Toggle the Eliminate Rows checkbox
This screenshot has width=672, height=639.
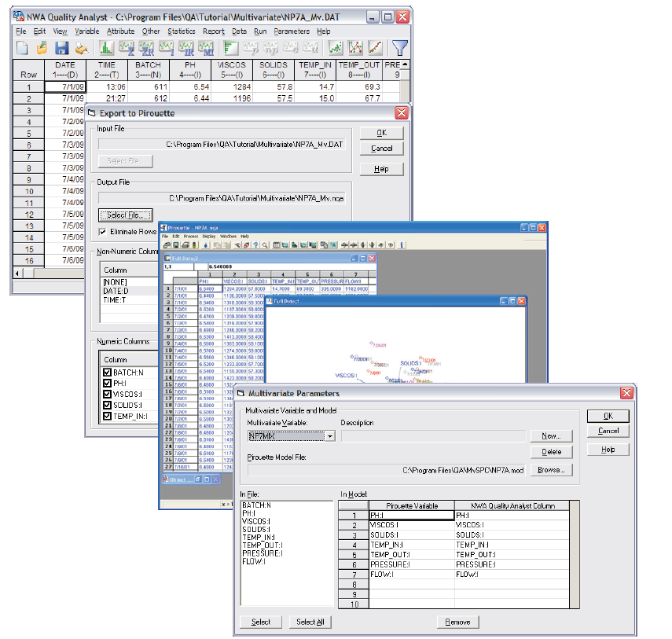pos(103,232)
